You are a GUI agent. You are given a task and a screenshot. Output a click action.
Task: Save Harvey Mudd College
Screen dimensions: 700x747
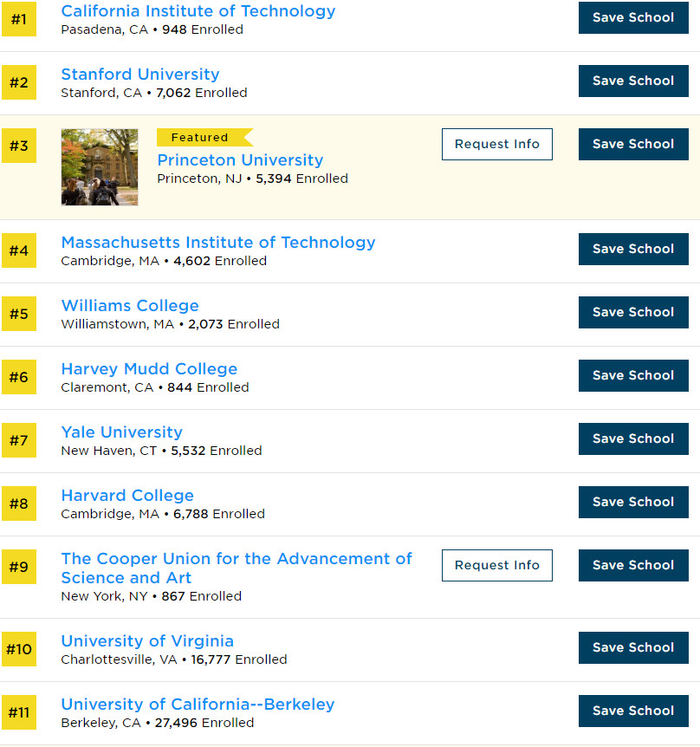tap(633, 376)
